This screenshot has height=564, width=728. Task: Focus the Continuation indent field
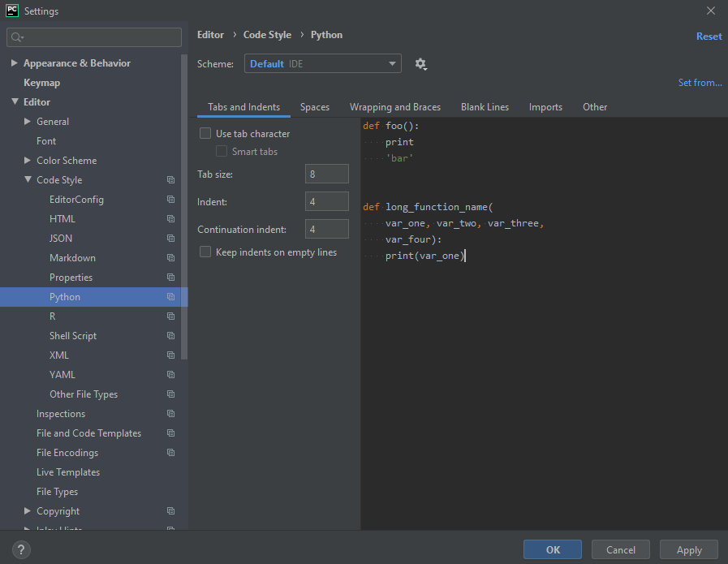[x=327, y=229]
